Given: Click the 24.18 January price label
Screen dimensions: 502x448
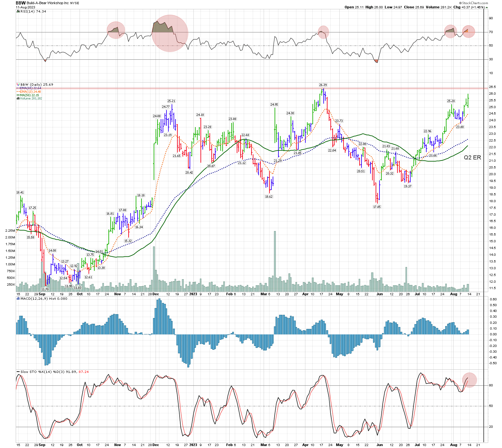Looking at the screenshot, I should click(200, 115).
